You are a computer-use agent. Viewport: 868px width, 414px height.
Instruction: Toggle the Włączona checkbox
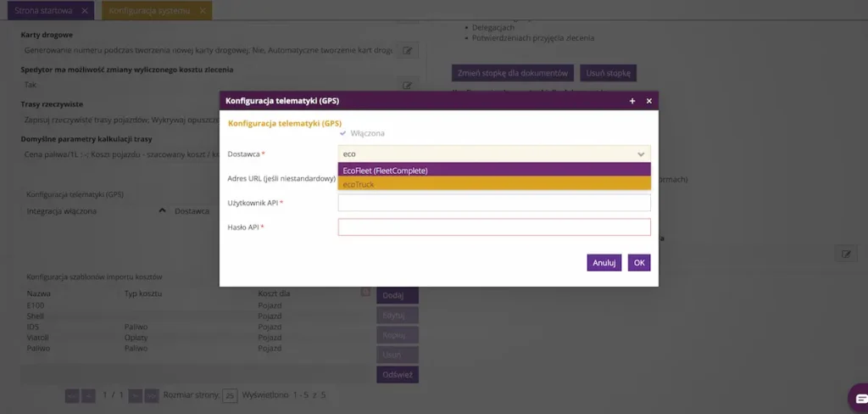point(343,133)
